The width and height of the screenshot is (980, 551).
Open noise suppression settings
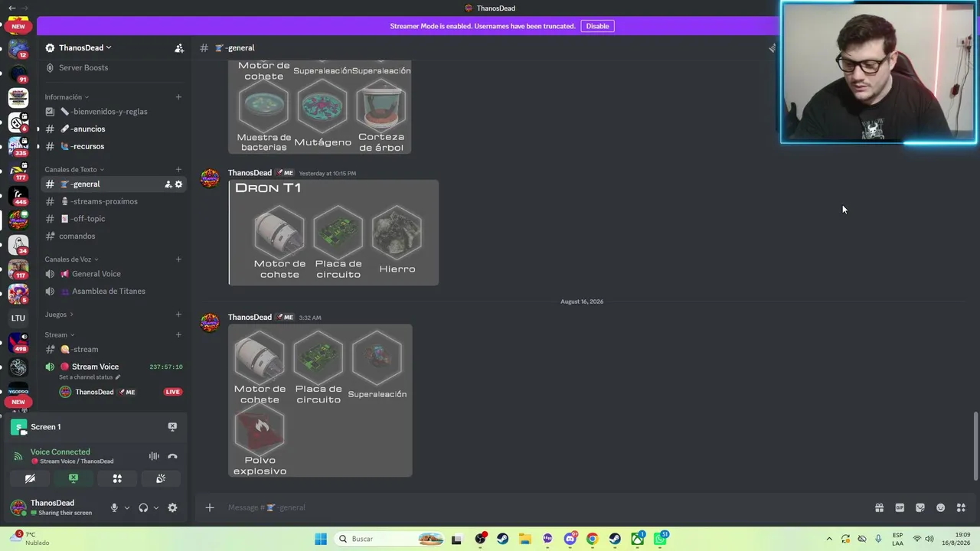point(154,456)
